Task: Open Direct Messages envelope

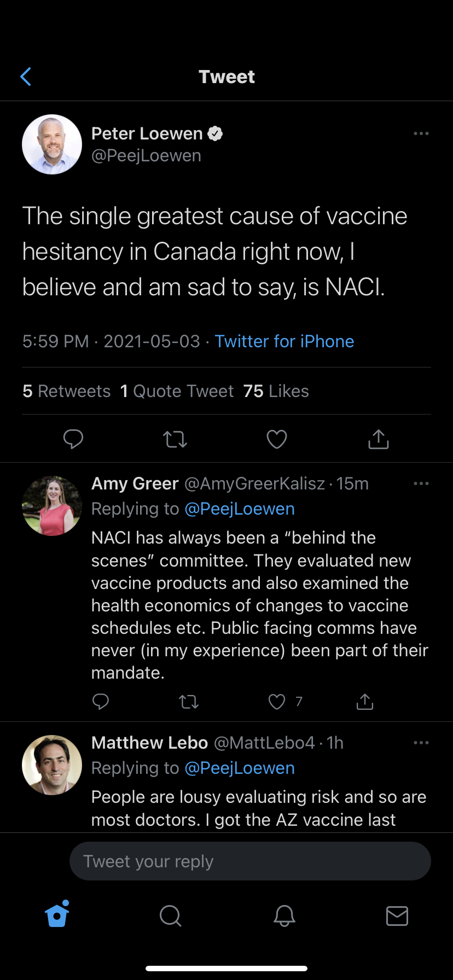Action: pos(397,915)
